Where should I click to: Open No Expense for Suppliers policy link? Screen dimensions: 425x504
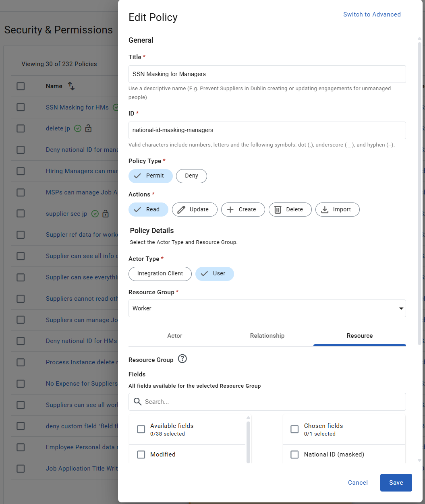[82, 384]
